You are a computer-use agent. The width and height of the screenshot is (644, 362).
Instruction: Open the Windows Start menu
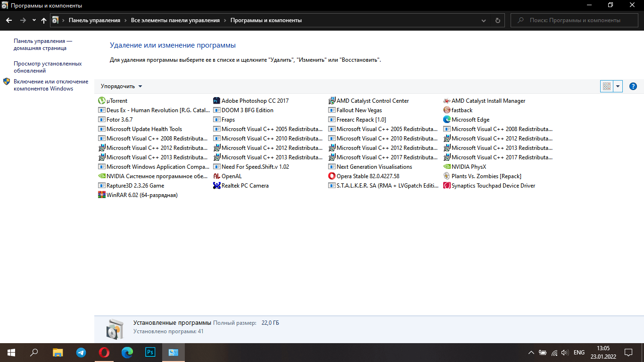click(x=11, y=352)
